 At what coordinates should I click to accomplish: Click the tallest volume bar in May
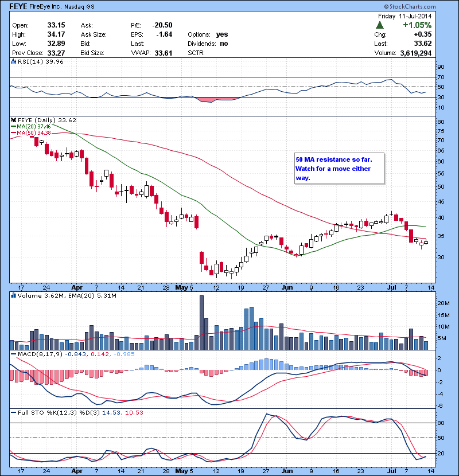(x=201, y=323)
